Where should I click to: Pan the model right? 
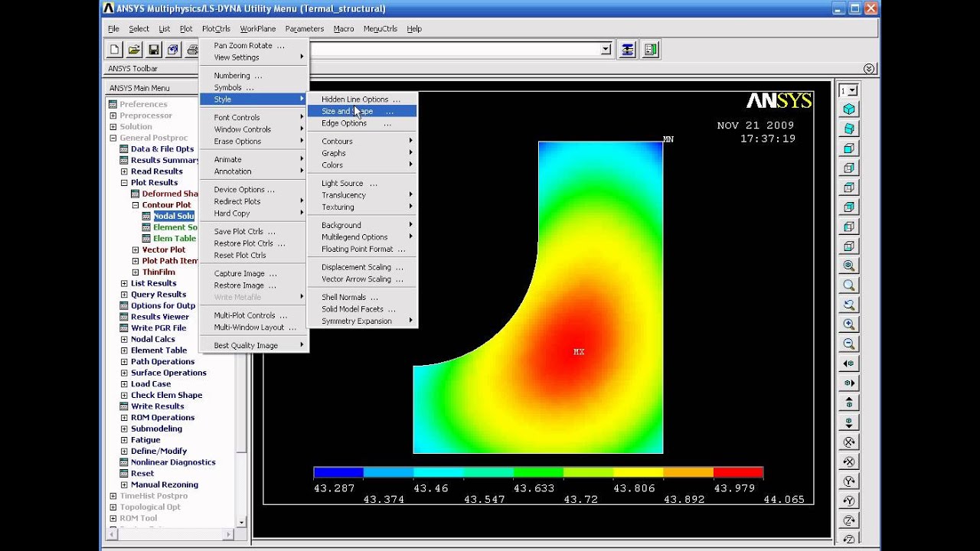pos(849,383)
